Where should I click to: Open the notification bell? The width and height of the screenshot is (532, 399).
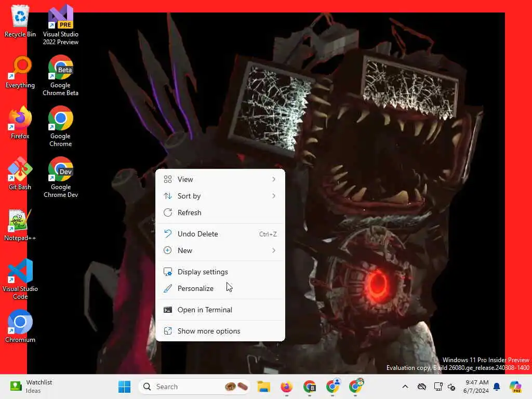pos(497,387)
